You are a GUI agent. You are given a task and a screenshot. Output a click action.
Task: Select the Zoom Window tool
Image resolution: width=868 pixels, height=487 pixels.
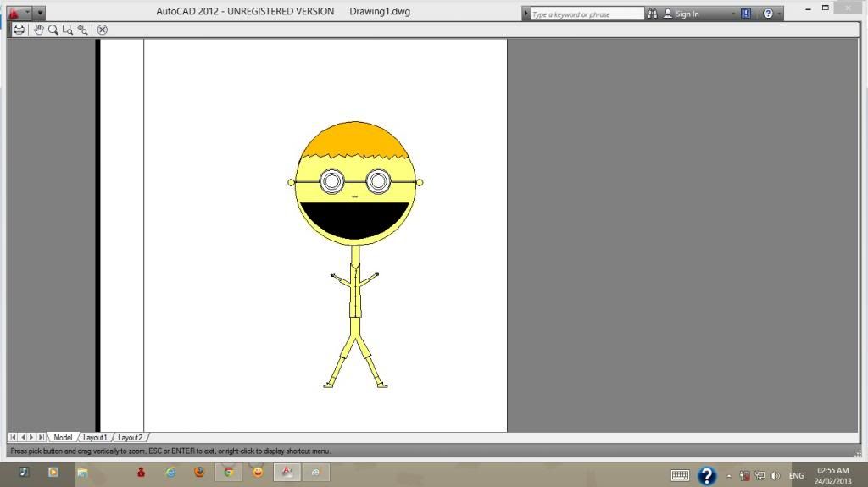[68, 30]
